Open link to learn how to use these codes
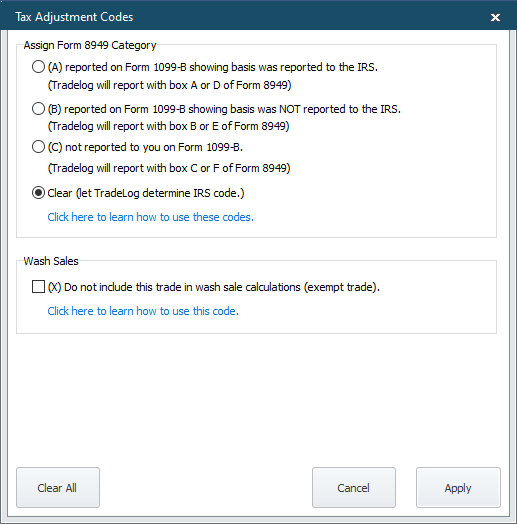The width and height of the screenshot is (517, 524). tap(150, 217)
